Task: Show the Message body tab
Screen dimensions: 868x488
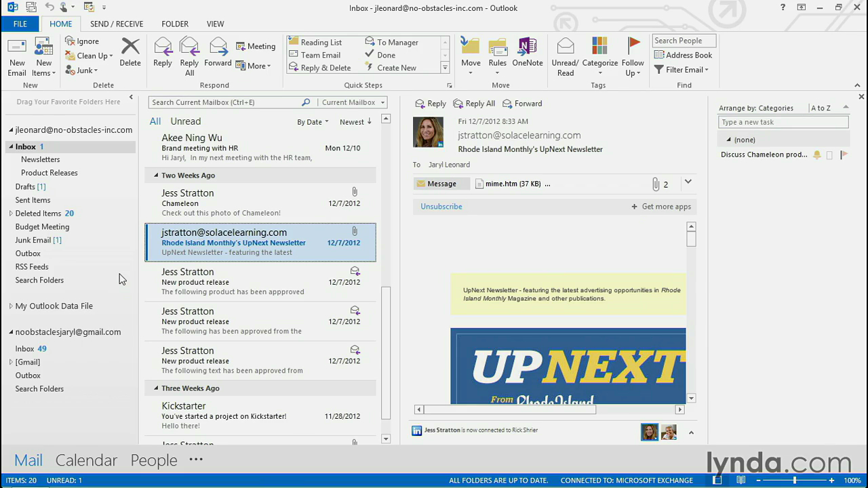Action: click(x=441, y=184)
